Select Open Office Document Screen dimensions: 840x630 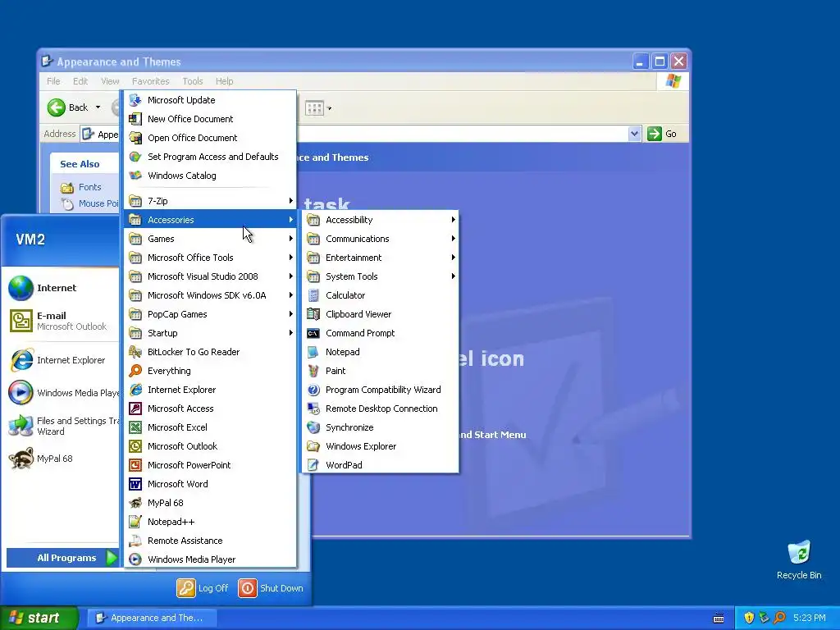(x=210, y=138)
